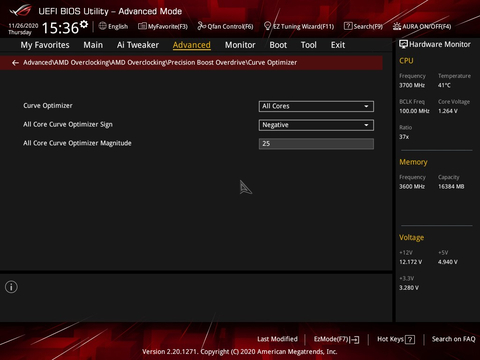Open the Tool tab
Viewport: 480px width, 360px height.
click(309, 45)
